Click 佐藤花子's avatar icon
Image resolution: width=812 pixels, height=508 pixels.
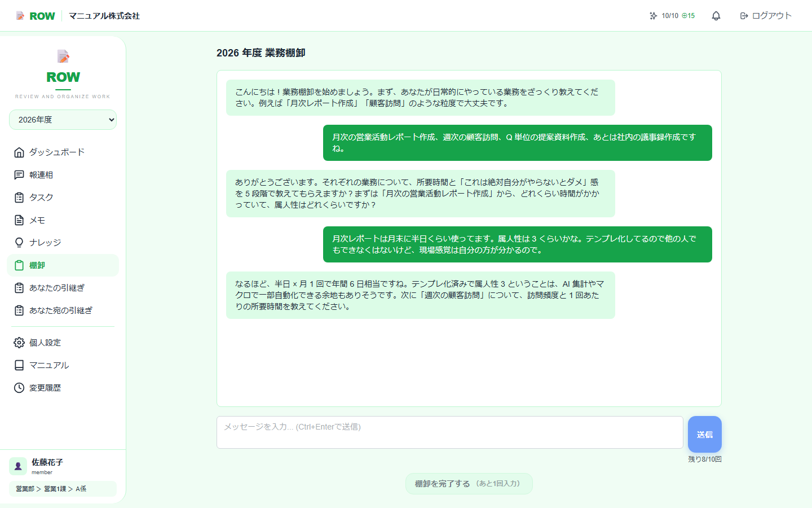[x=18, y=466]
